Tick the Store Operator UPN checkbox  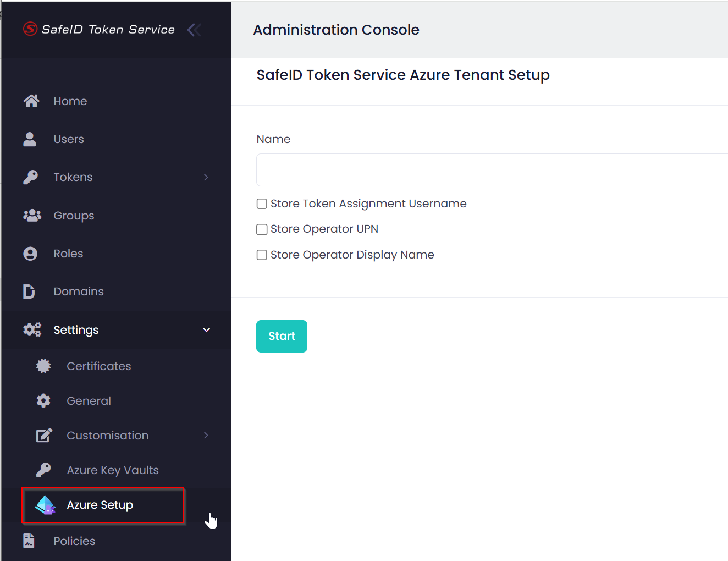[x=262, y=229]
